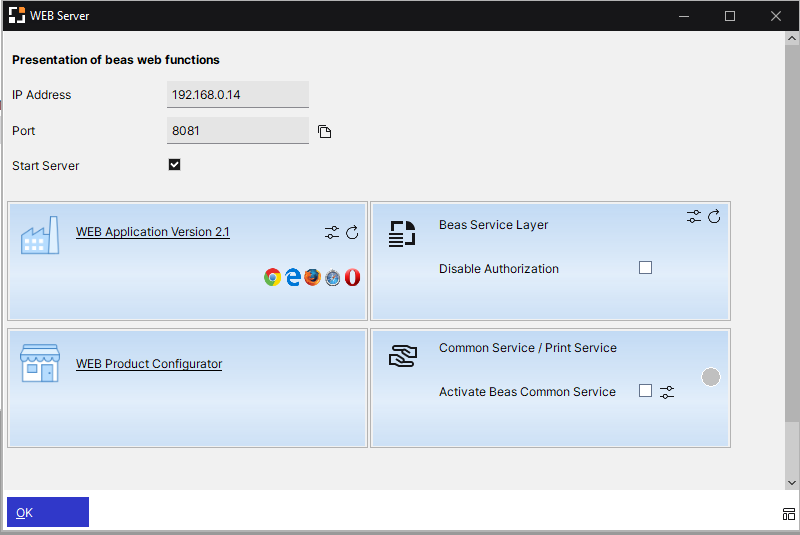Click the IP Address field
The image size is (800, 535).
[238, 95]
